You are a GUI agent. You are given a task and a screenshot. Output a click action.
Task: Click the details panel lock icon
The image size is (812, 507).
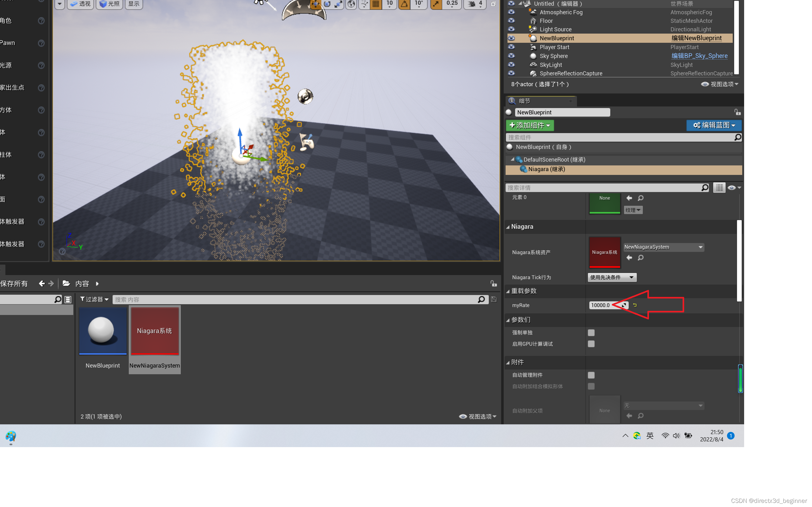[737, 112]
